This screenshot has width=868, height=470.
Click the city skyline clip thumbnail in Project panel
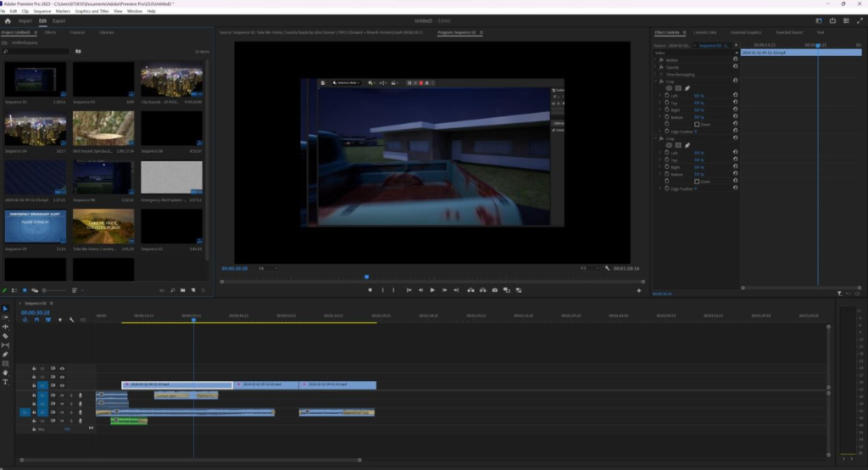[x=171, y=80]
